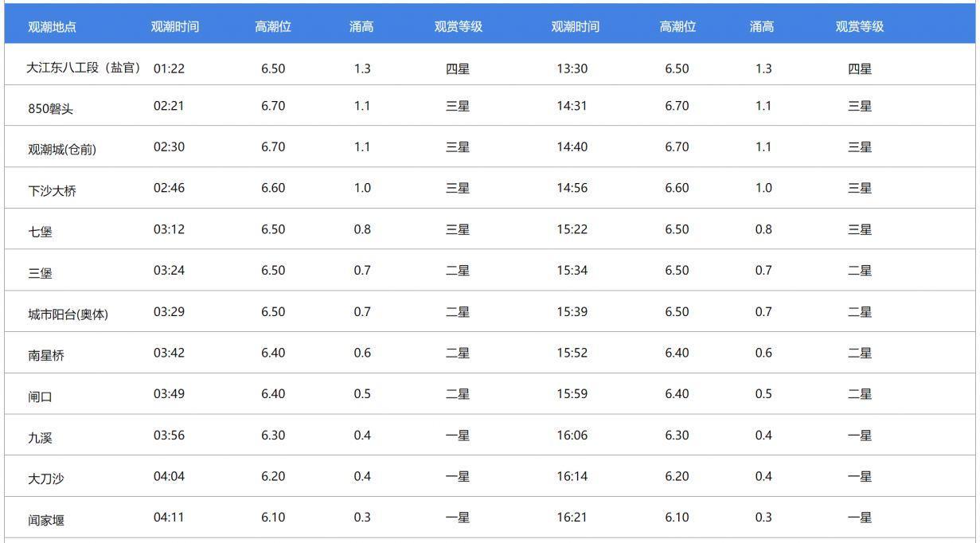Select the 15:22 time in 七堡 row
This screenshot has width=980, height=543.
[x=572, y=229]
